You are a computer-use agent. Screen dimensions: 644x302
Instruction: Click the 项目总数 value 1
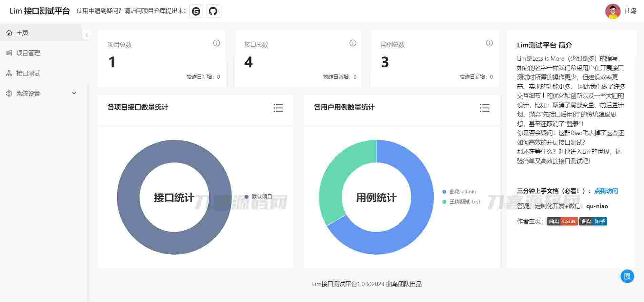point(112,62)
